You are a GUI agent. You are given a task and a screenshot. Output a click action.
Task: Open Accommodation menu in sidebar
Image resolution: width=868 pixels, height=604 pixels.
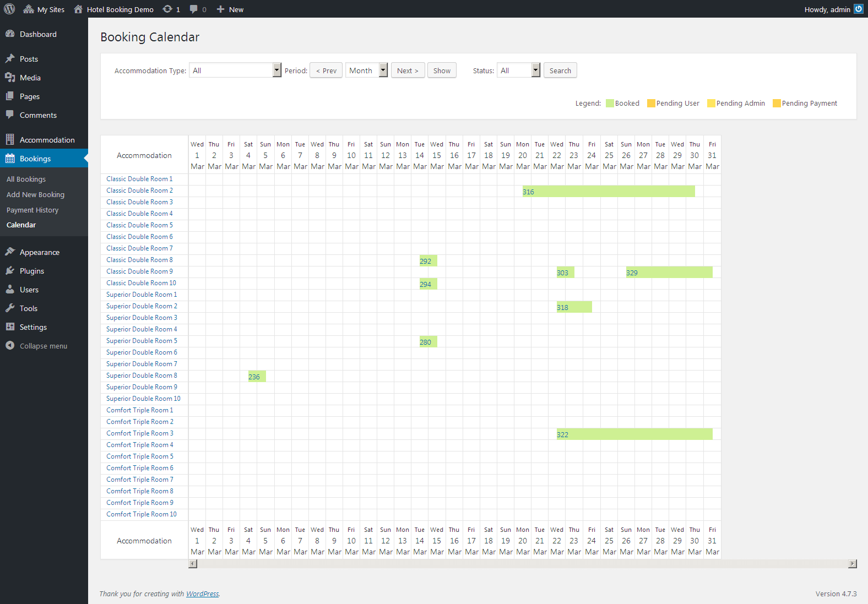pos(47,140)
